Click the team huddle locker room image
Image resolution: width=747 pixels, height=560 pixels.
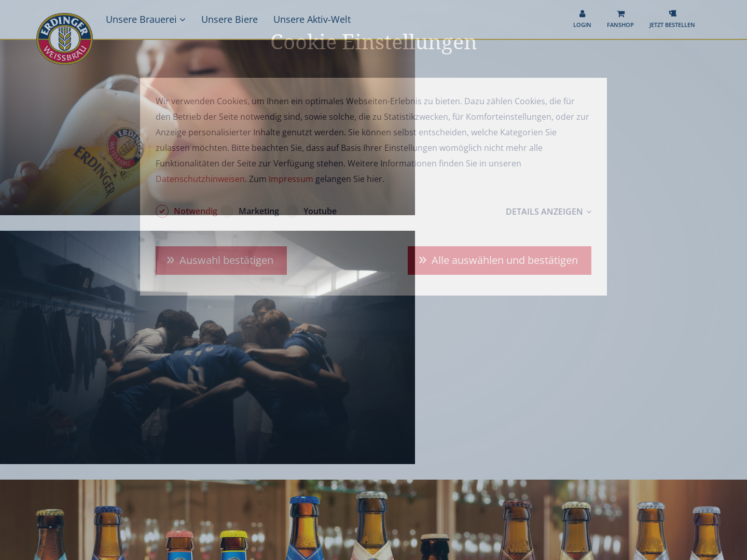[208, 347]
